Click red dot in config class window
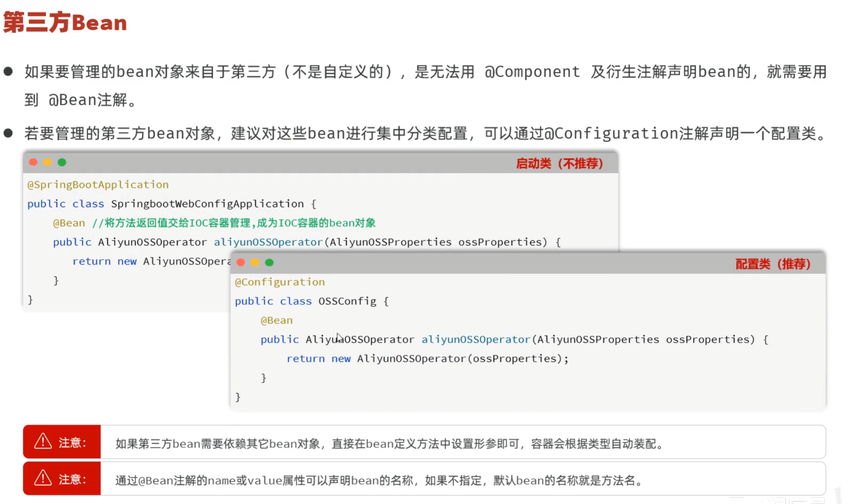Viewport: 853px width, 504px height. tap(240, 262)
